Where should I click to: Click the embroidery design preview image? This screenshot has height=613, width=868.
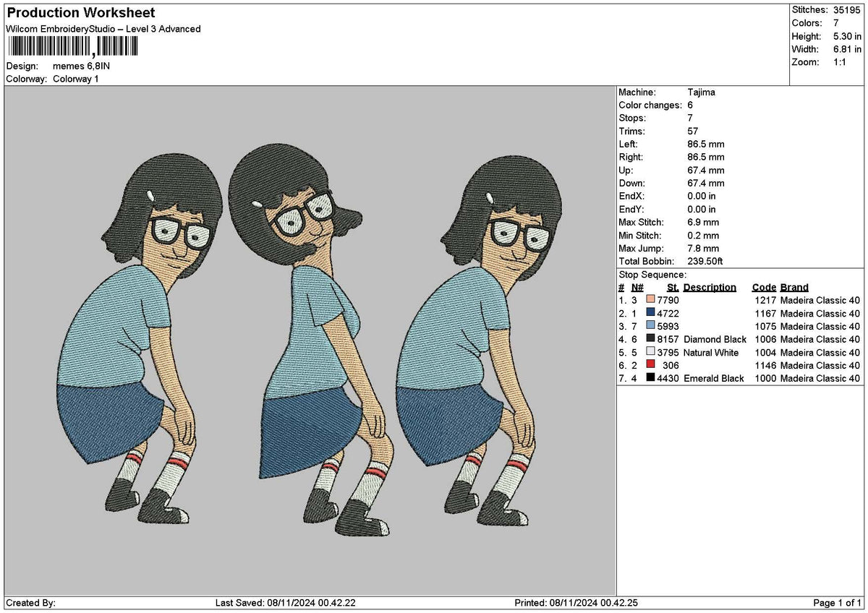pyautogui.click(x=309, y=340)
